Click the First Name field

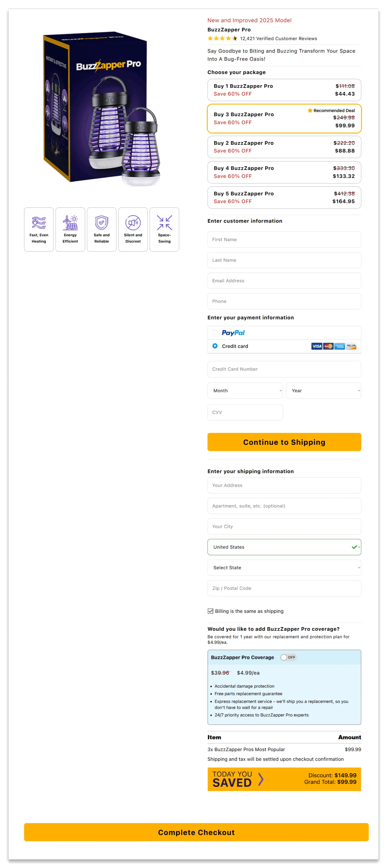284,240
